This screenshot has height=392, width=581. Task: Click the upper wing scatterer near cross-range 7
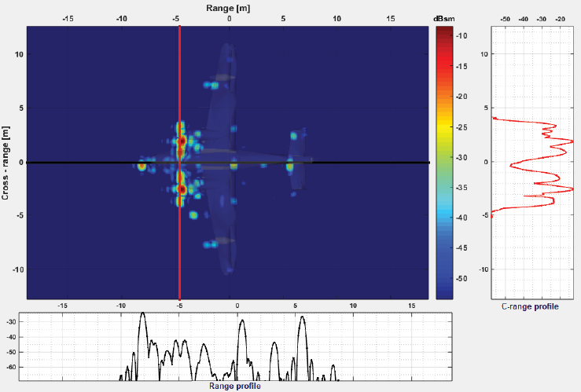(211, 85)
